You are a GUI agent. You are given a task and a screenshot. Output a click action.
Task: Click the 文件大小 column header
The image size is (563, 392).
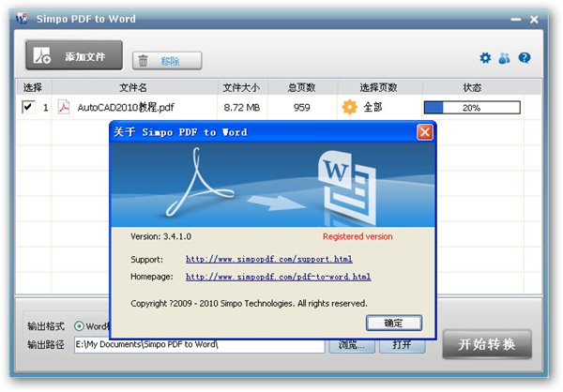click(241, 87)
